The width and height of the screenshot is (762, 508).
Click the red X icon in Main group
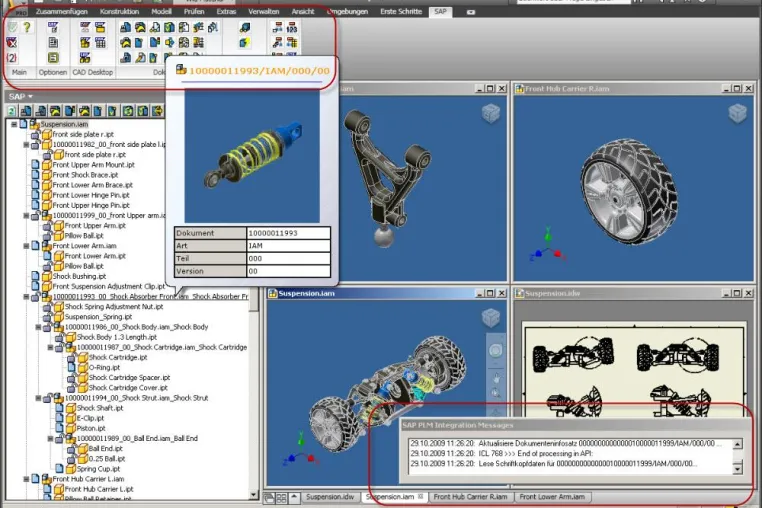point(12,43)
